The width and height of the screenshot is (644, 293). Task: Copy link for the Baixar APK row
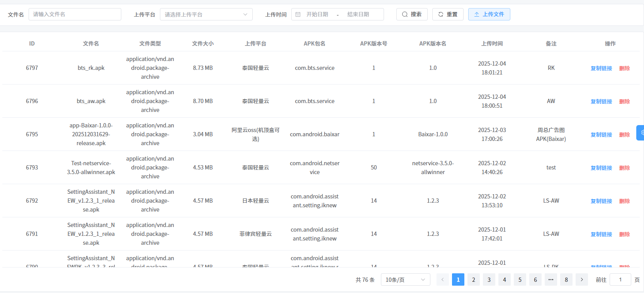601,135
